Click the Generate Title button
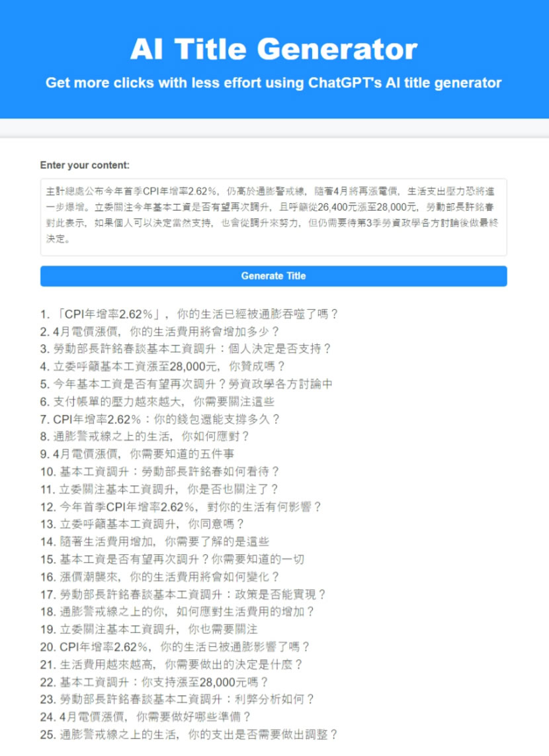 [x=273, y=276]
